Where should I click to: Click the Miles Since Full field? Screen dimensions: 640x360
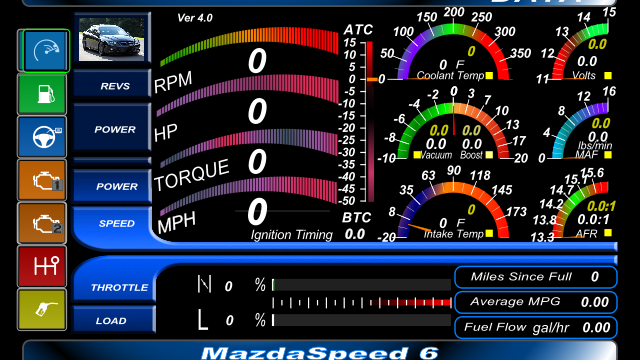click(536, 277)
